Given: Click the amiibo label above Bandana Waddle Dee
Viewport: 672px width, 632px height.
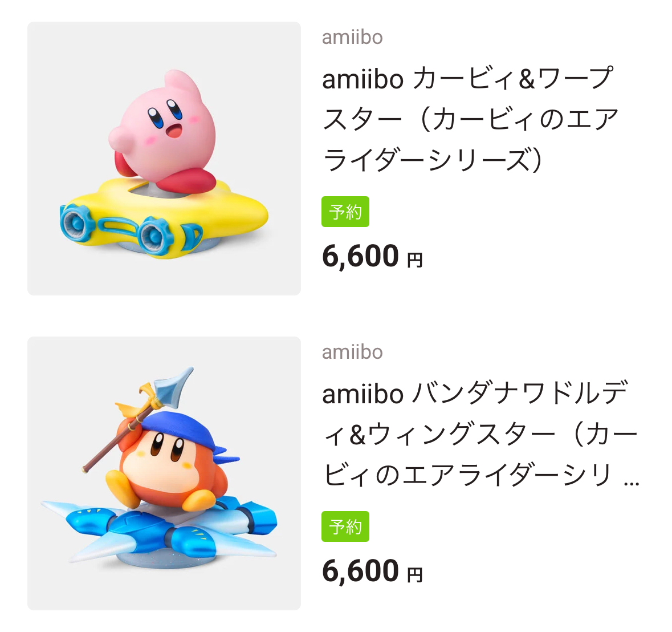Looking at the screenshot, I should pyautogui.click(x=352, y=352).
